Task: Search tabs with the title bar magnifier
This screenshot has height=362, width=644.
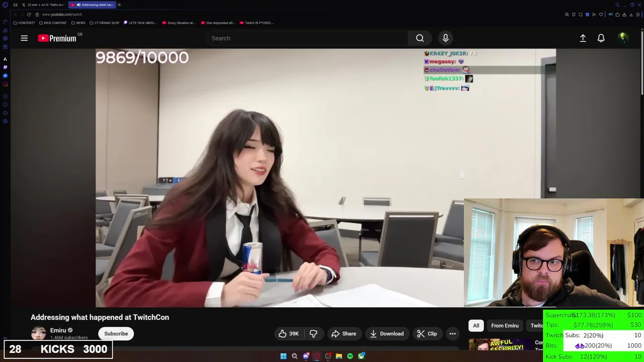Action: [x=617, y=5]
